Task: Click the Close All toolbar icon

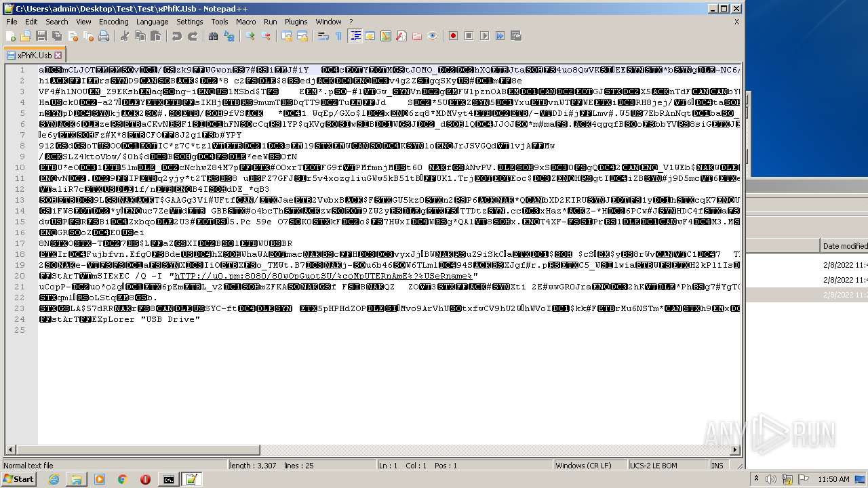Action: [87, 36]
